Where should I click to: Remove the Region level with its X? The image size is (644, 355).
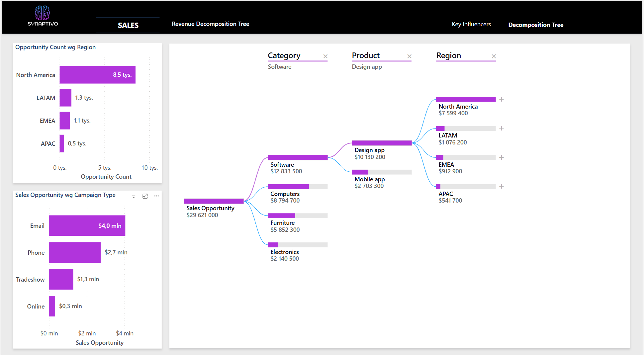click(494, 56)
